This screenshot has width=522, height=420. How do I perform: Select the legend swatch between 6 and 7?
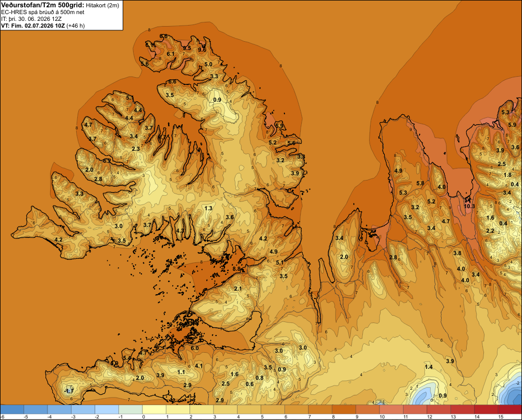click(x=296, y=410)
